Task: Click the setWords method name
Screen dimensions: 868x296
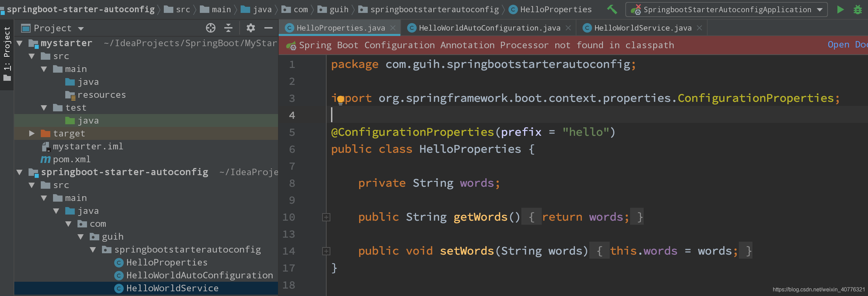Action: (x=467, y=251)
